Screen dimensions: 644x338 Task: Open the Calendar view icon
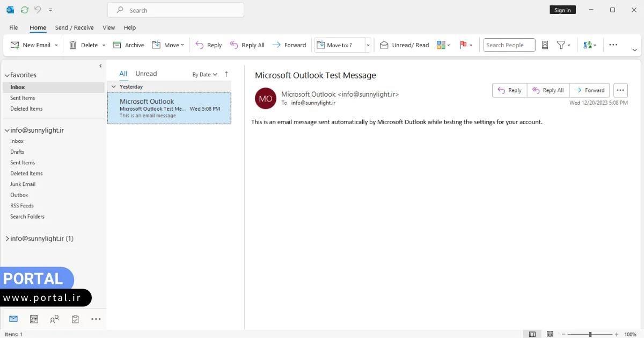34,319
